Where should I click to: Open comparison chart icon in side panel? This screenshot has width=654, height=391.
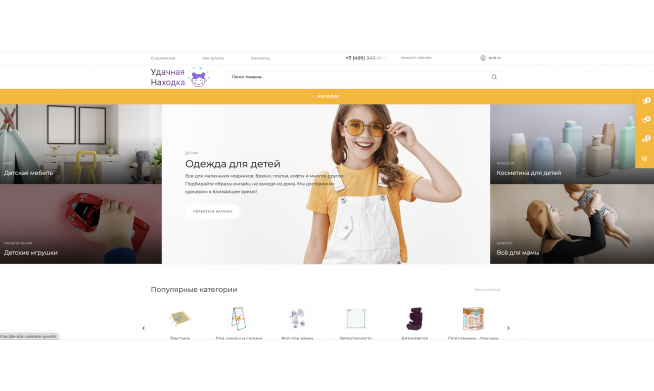coord(645,139)
